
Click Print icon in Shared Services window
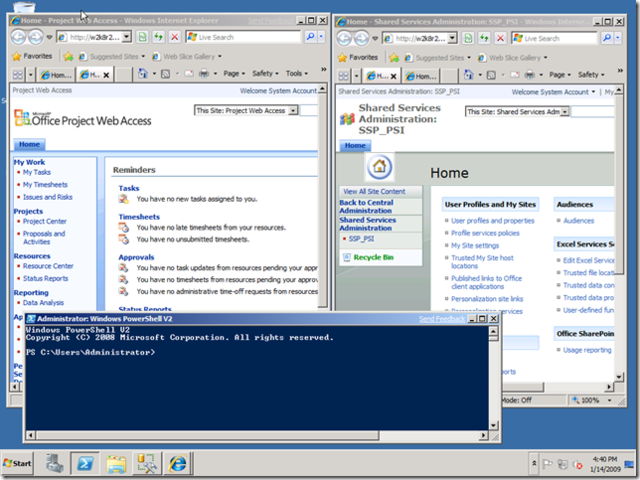coord(529,75)
